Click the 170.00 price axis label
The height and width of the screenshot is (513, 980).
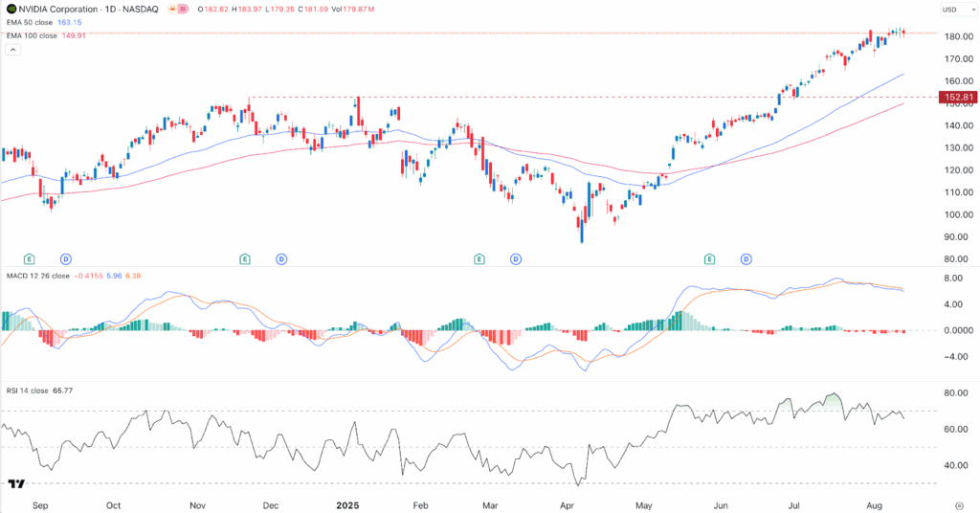click(x=959, y=58)
